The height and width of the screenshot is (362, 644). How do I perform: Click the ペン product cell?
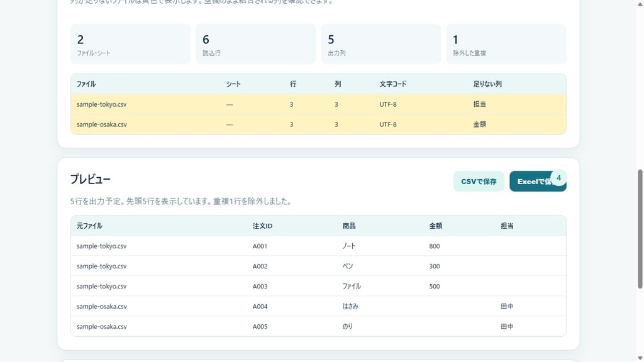pyautogui.click(x=348, y=266)
